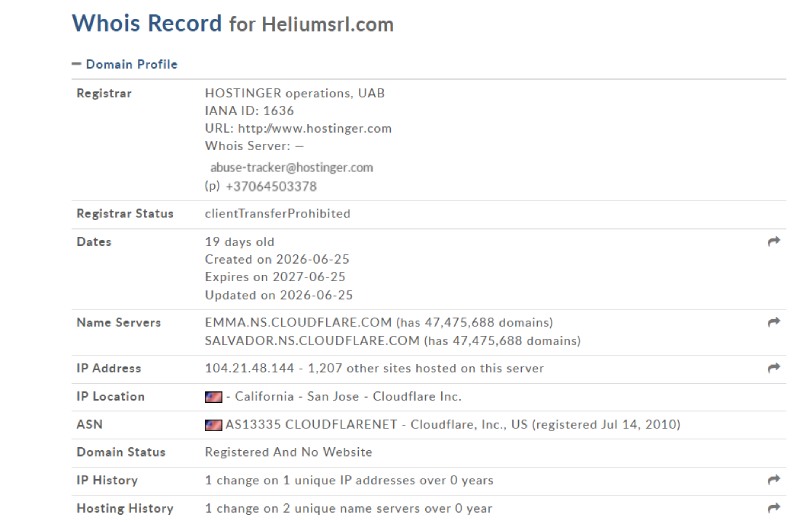The image size is (800, 524).
Task: Open share arrow in Name Servers row
Action: point(774,322)
